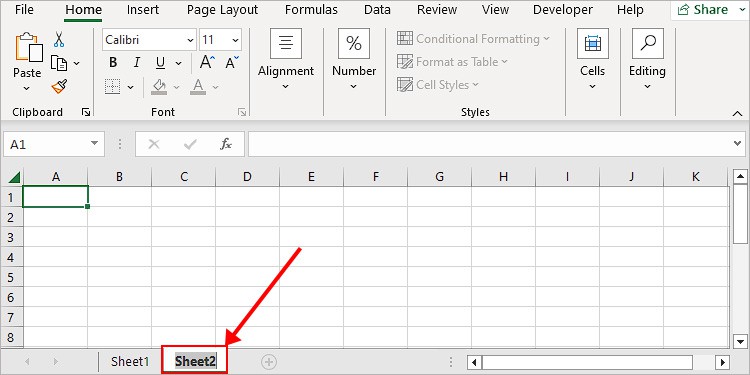Switch to the Insert tab
Screen dimensions: 750x375
pos(143,10)
